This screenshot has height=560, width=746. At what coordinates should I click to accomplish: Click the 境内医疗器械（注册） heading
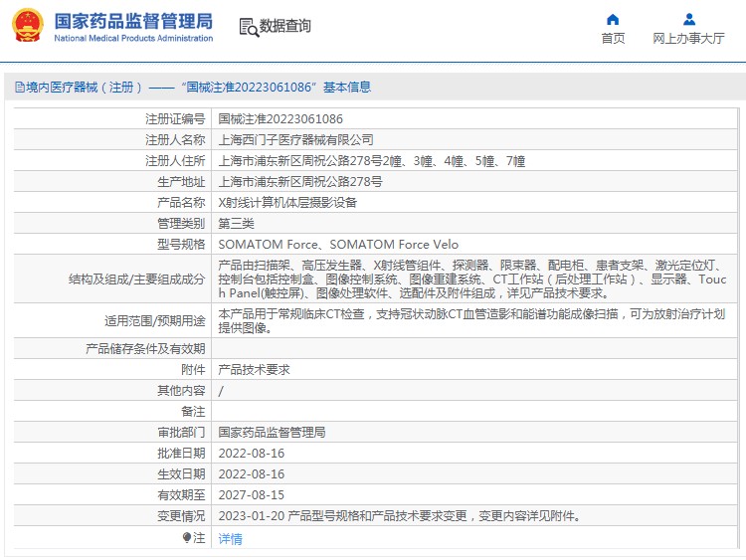(84, 88)
